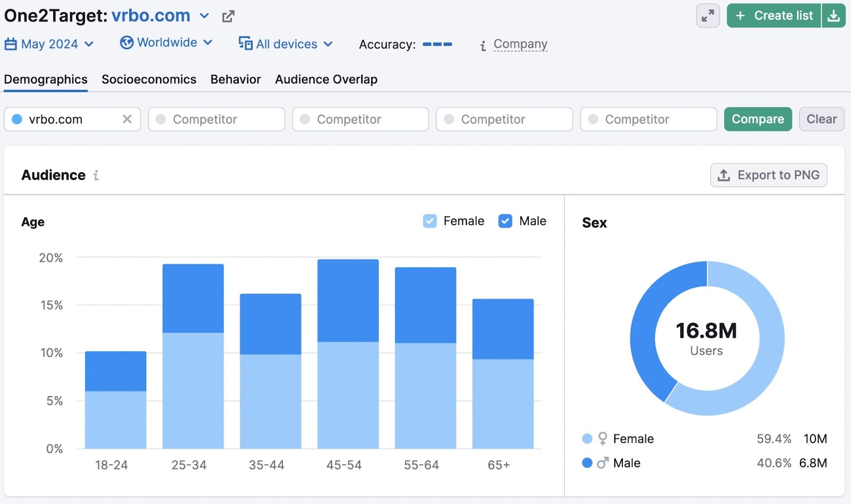Click the first Competitor input field

click(x=216, y=119)
